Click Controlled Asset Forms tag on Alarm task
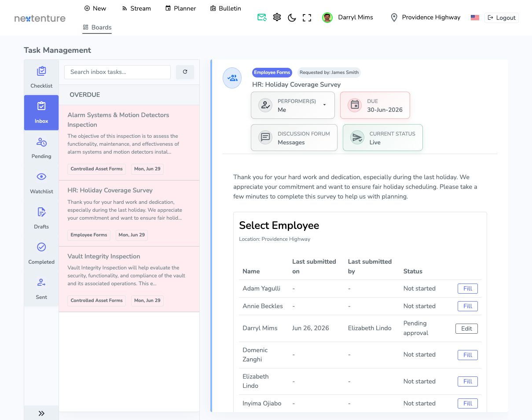The width and height of the screenshot is (532, 420). click(97, 169)
